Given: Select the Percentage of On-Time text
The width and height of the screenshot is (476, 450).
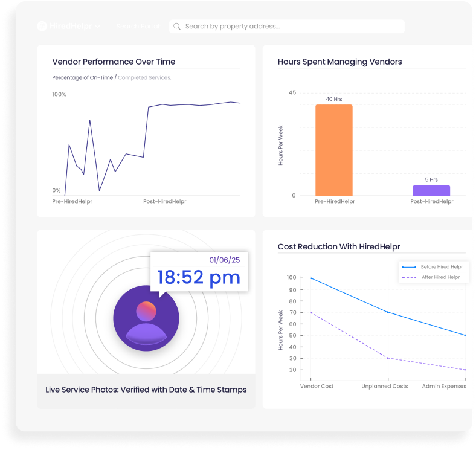Looking at the screenshot, I should point(83,77).
